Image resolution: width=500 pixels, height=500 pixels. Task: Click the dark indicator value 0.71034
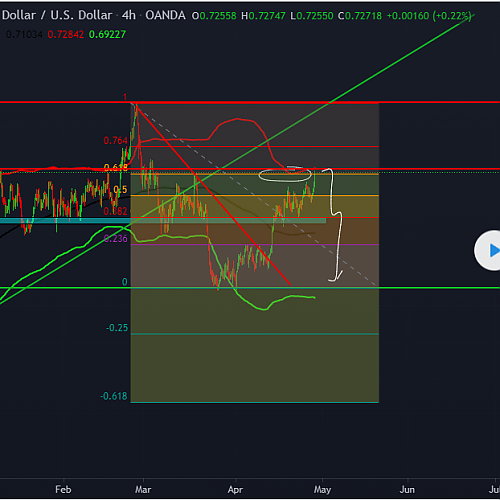tap(24, 34)
